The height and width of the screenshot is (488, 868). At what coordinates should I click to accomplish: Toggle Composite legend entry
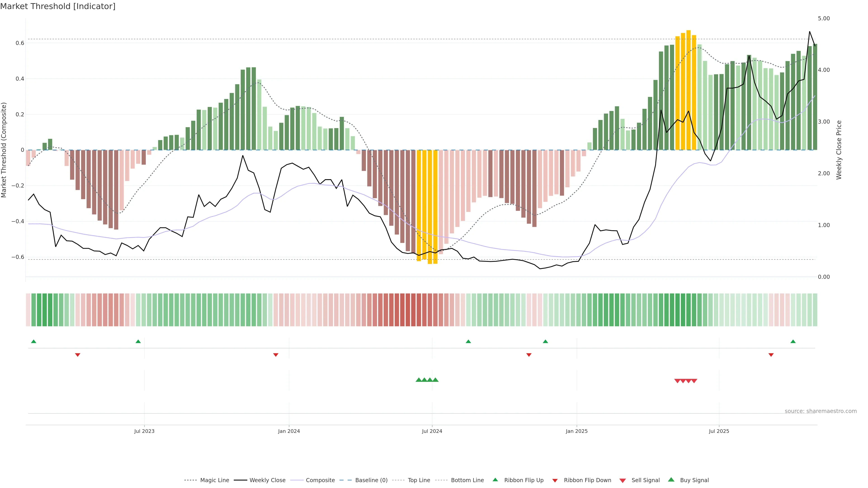click(320, 480)
